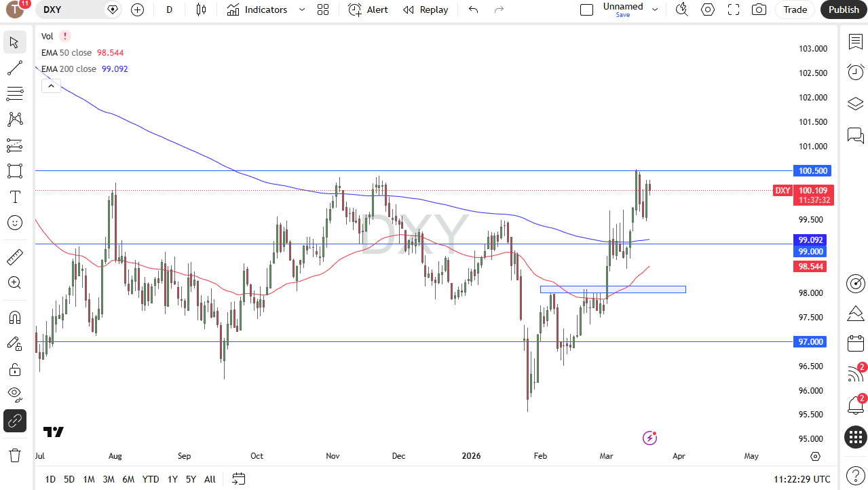This screenshot has height=490, width=868.
Task: Open the pattern drawing tools
Action: [x=15, y=119]
